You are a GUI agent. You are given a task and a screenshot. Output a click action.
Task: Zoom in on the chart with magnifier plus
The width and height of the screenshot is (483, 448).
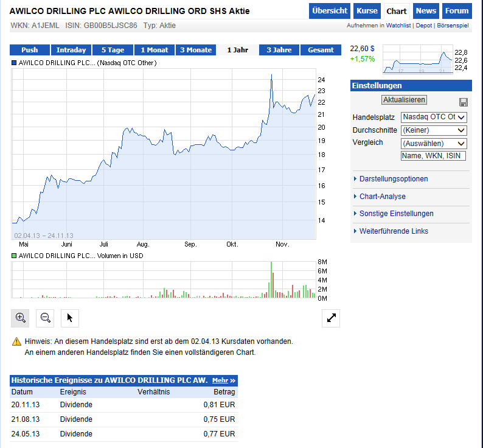click(20, 318)
